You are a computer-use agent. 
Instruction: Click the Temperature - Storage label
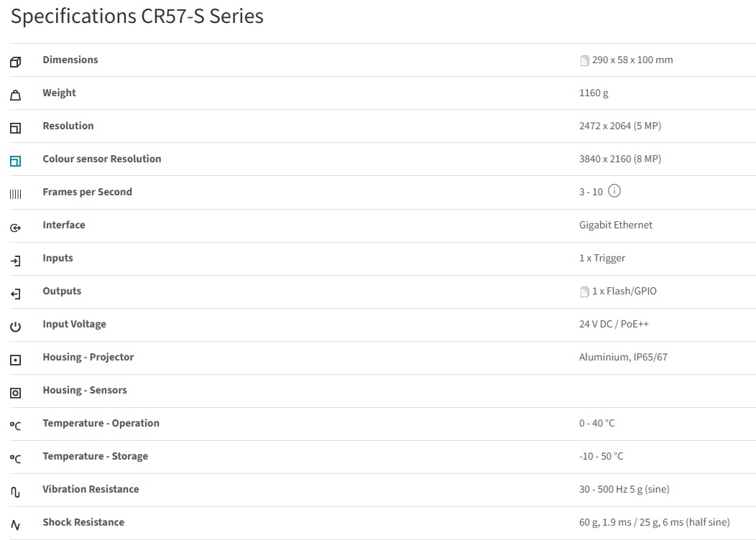[95, 456]
